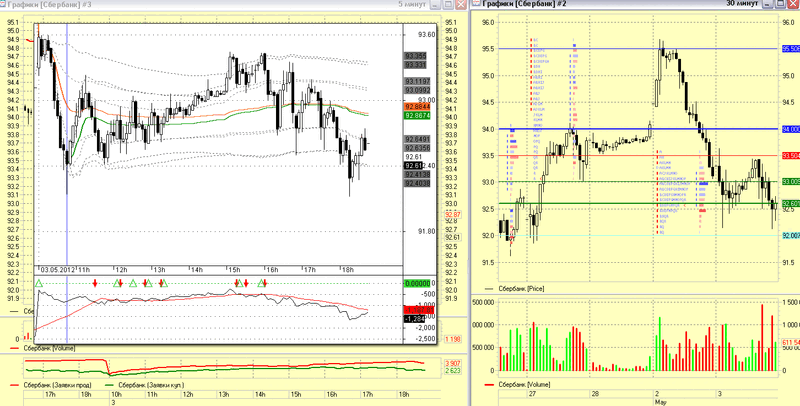Click the cyan 92.007 level label
800x406 pixels.
coord(791,235)
